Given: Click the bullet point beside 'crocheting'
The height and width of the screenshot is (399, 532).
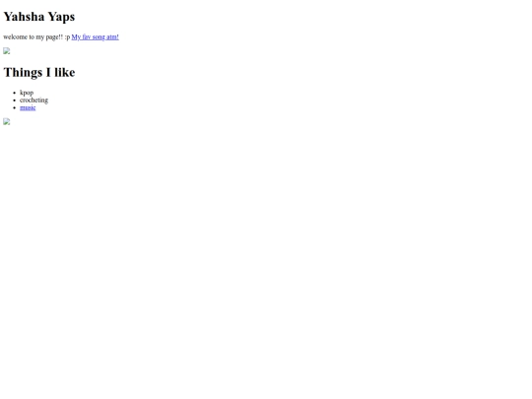Looking at the screenshot, I should [x=14, y=100].
